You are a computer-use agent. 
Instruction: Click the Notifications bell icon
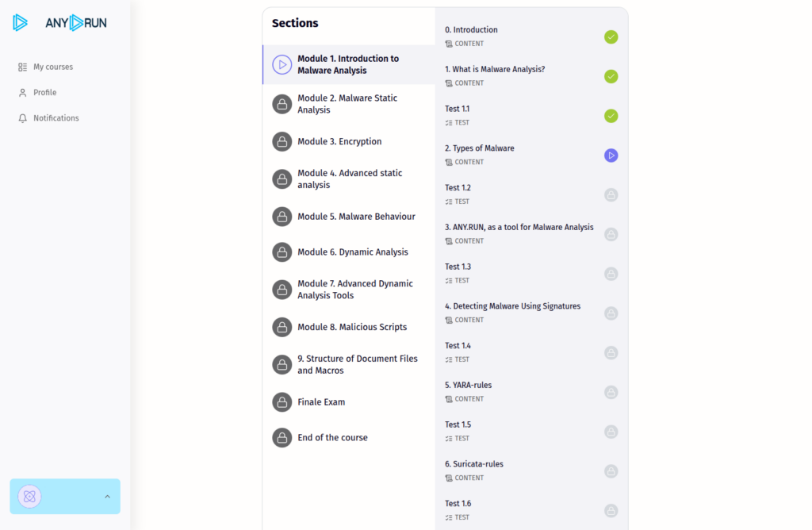tap(23, 118)
